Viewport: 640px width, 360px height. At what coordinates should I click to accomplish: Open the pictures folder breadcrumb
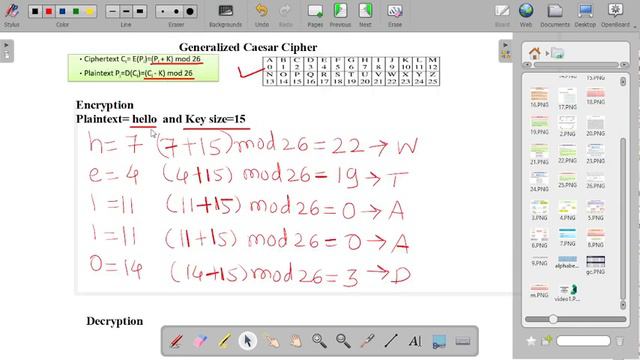pos(557,53)
